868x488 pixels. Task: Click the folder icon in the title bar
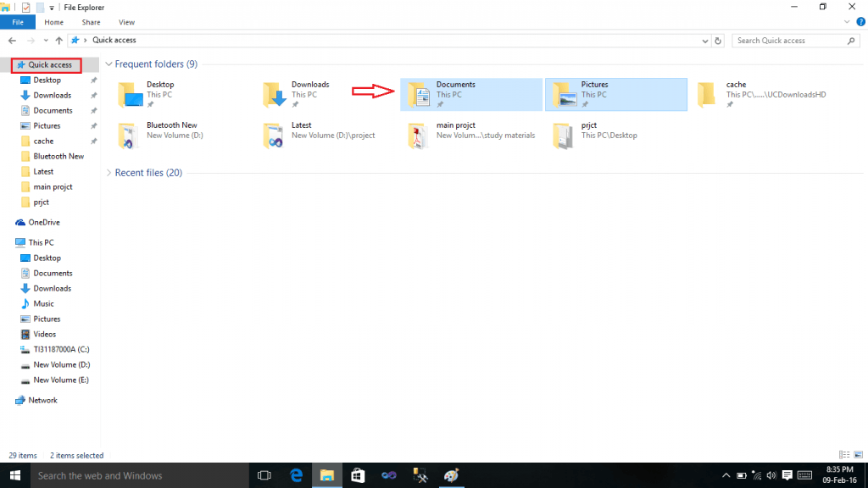(x=8, y=7)
